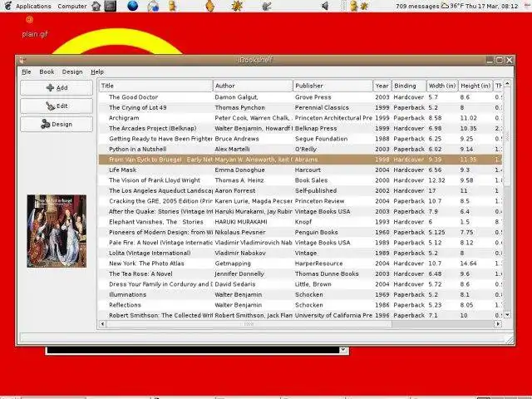Click the home folder icon in top panel
532x399 pixels.
pos(96,6)
